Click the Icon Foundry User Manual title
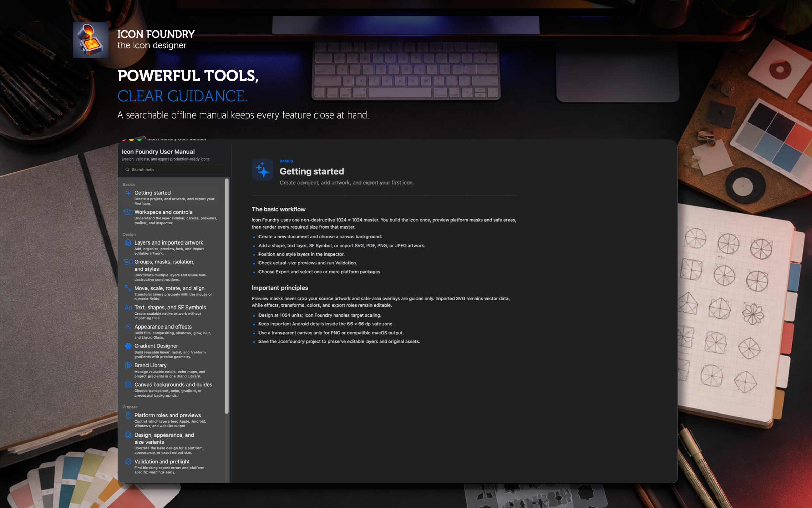Viewport: 812px width, 508px height. (158, 152)
